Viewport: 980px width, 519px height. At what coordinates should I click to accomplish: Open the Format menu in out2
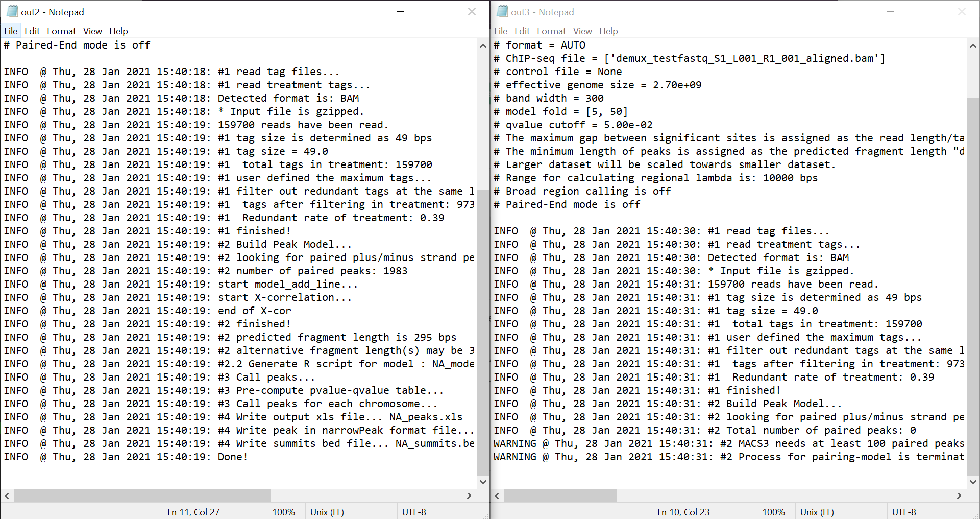click(x=61, y=31)
